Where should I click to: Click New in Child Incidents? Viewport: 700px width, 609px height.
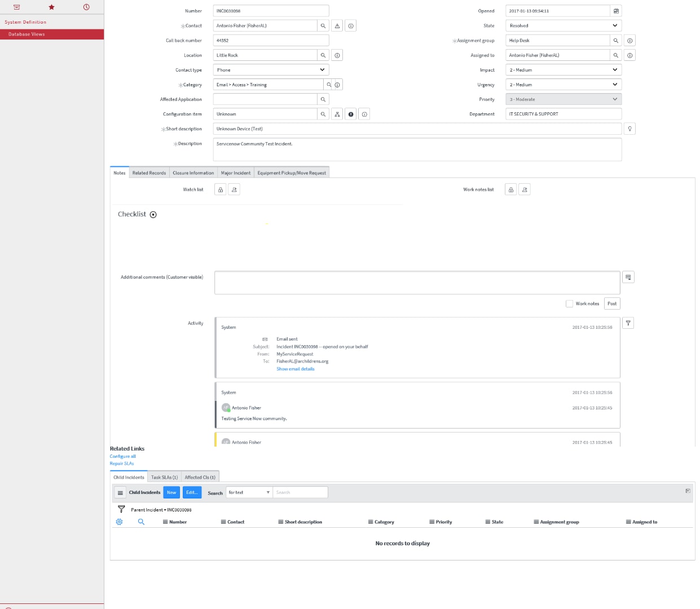click(171, 493)
